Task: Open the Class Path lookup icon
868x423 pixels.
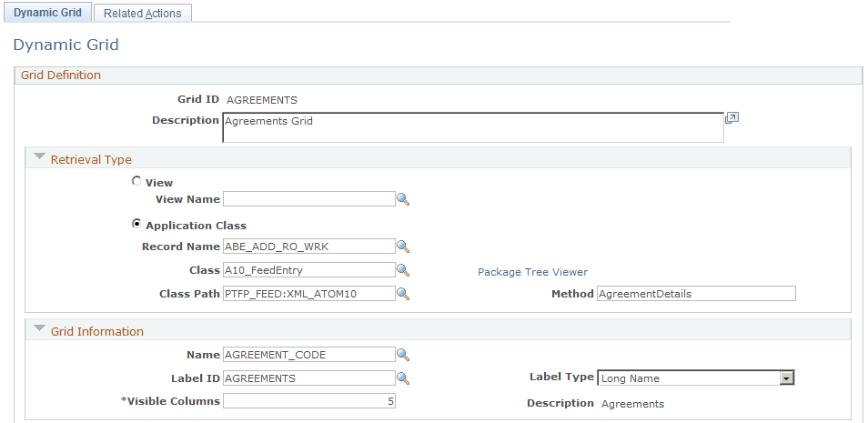Action: click(x=403, y=294)
